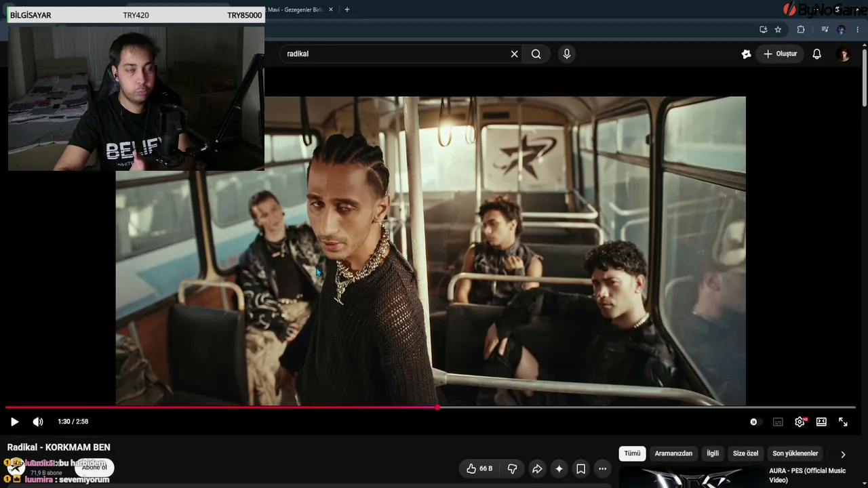Click the sparkle Ask icon below the video
The width and height of the screenshot is (868, 488).
click(x=559, y=468)
